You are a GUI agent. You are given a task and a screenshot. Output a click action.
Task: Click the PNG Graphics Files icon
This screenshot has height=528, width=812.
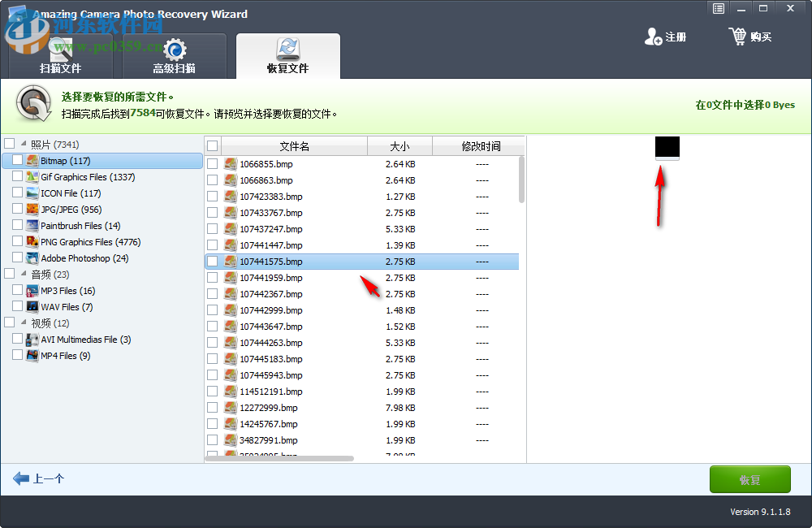(31, 241)
